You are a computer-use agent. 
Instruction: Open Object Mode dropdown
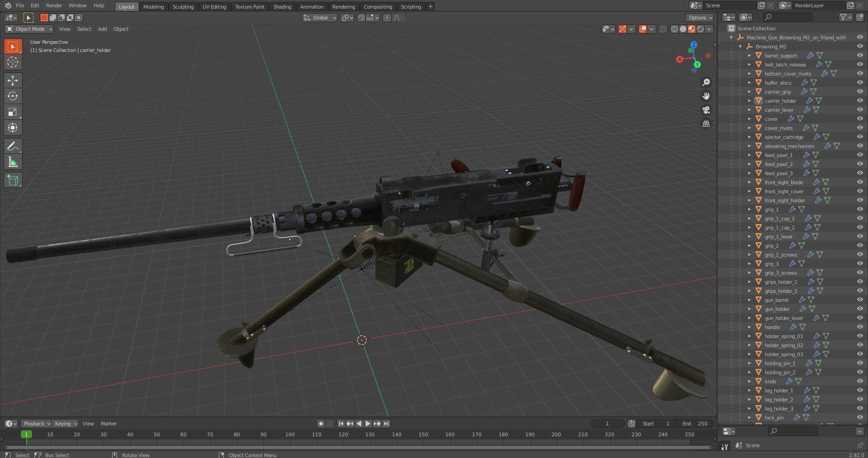[x=29, y=29]
